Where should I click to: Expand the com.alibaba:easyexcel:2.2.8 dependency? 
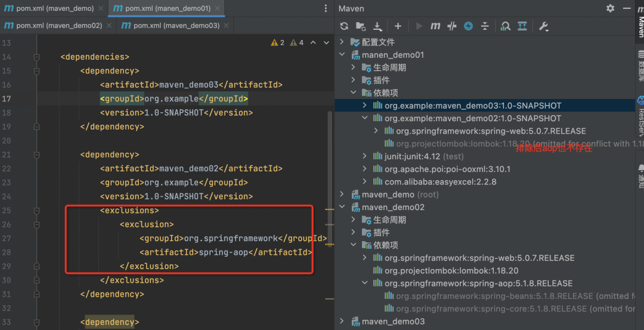point(364,181)
